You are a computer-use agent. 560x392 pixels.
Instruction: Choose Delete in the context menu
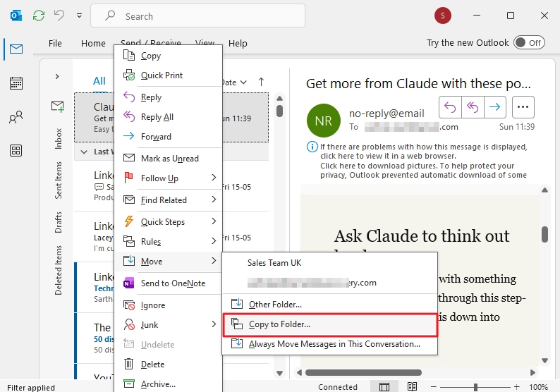[169, 365]
